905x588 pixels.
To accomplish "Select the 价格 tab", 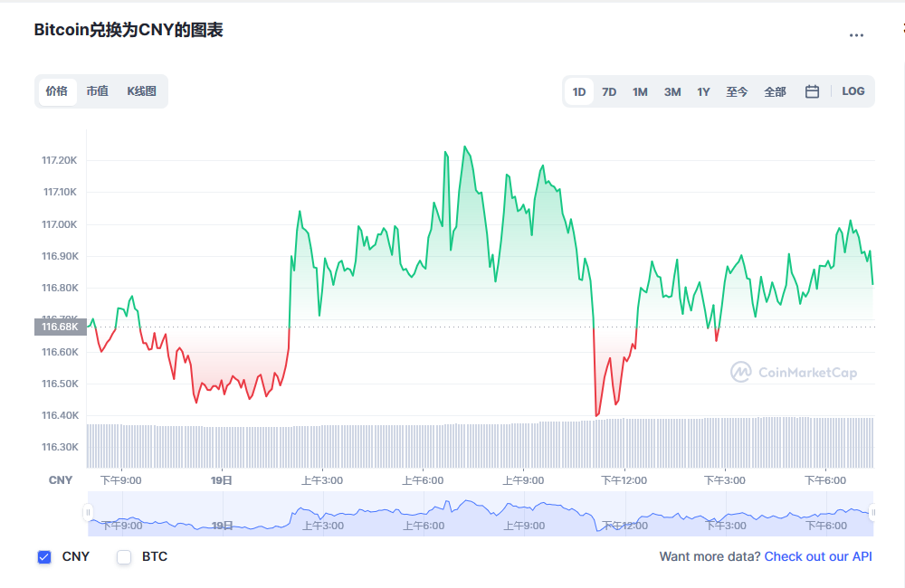I will pyautogui.click(x=56, y=91).
